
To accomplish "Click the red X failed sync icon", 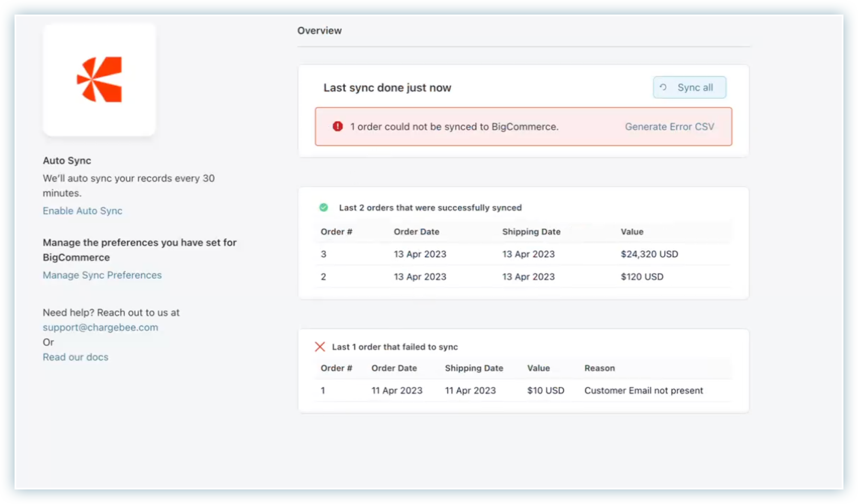I will [x=320, y=347].
